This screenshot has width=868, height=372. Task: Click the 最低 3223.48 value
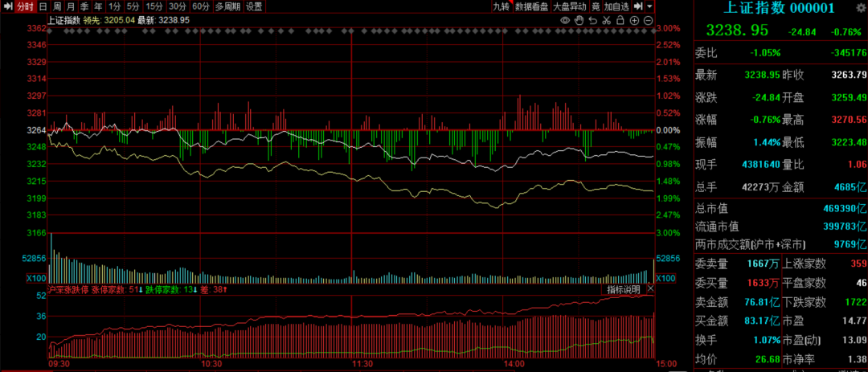tap(848, 142)
